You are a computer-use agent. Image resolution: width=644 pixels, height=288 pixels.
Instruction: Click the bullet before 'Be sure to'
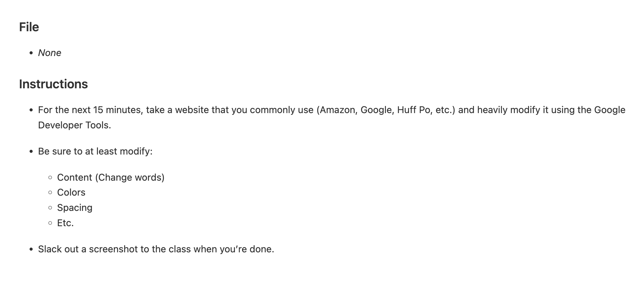pyautogui.click(x=31, y=151)
